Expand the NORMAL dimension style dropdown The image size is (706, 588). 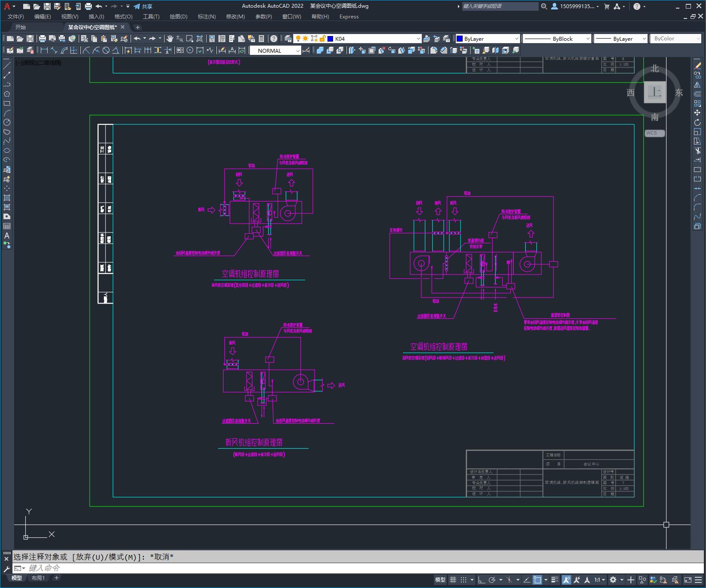298,51
